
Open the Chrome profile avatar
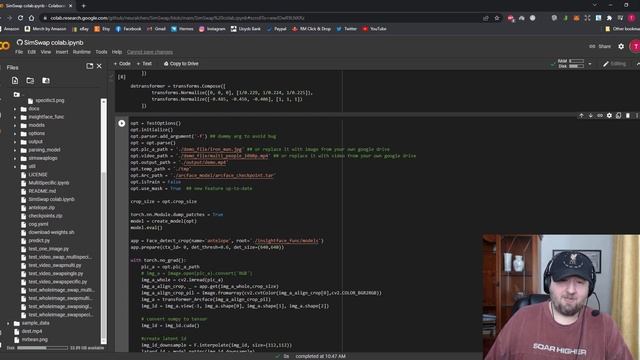(x=632, y=18)
